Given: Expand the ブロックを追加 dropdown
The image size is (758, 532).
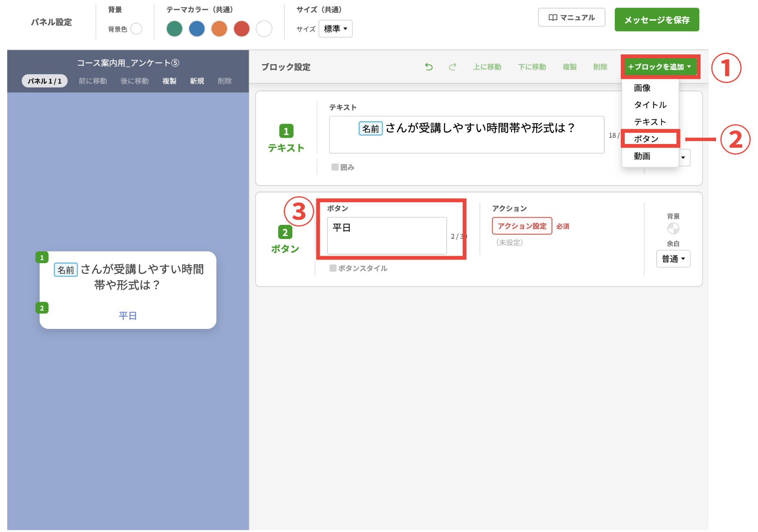Looking at the screenshot, I should pos(659,67).
